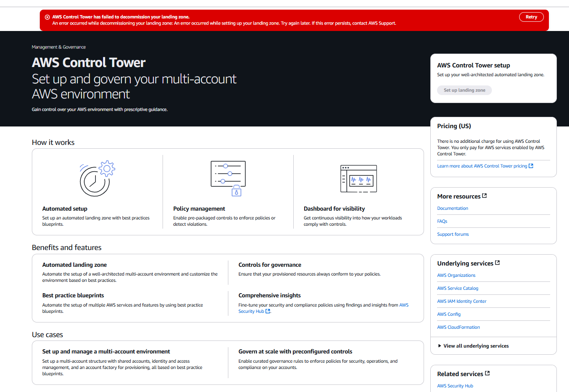
Task: Open the Support forums link
Action: [453, 234]
